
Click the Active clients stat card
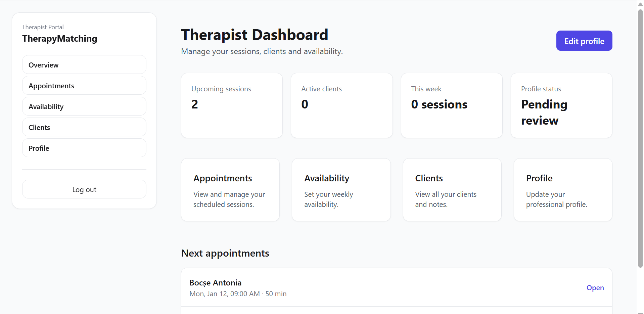[341, 105]
